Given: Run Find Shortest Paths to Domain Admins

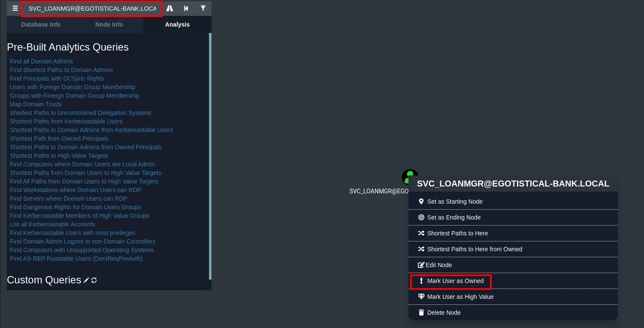Looking at the screenshot, I should click(61, 70).
